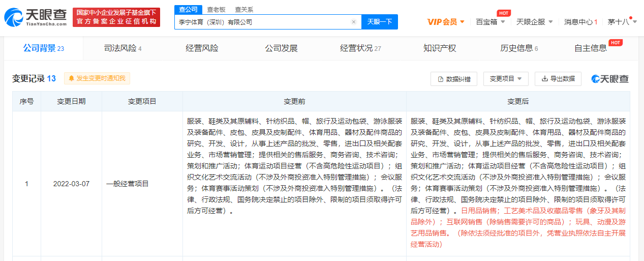The width and height of the screenshot is (644, 261).
Task: Click the 导出数据 button
Action: click(x=558, y=79)
